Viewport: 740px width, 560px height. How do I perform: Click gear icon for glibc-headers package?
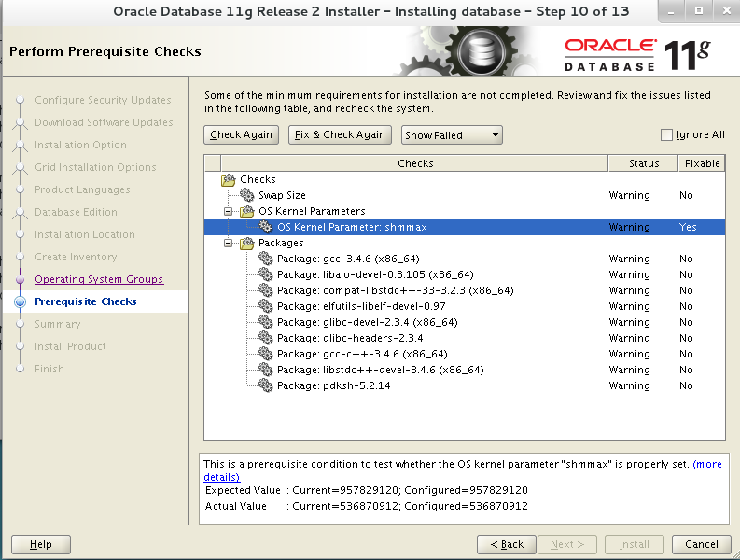266,338
